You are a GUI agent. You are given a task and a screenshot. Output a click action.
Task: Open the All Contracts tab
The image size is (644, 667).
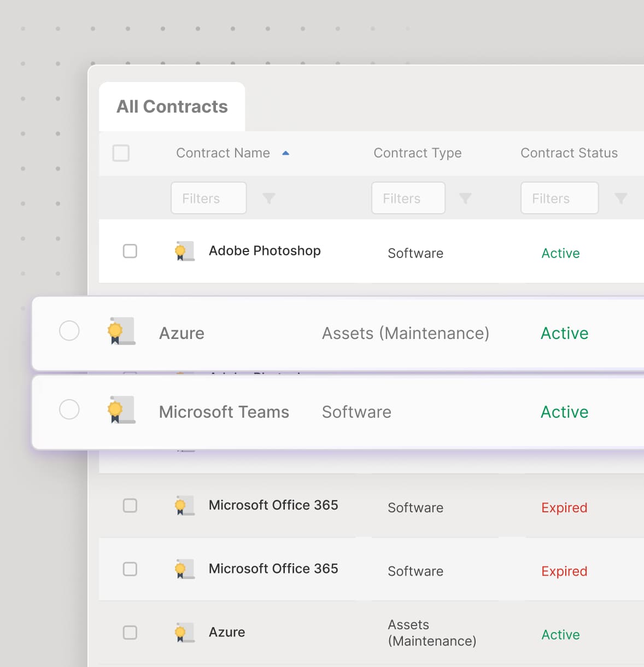(172, 107)
